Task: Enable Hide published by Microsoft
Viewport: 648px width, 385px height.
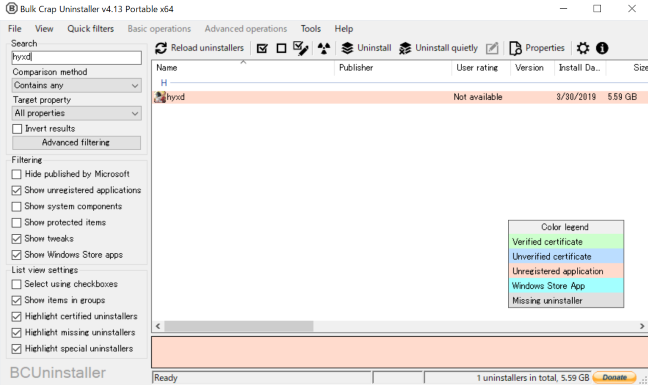Action: pyautogui.click(x=17, y=174)
